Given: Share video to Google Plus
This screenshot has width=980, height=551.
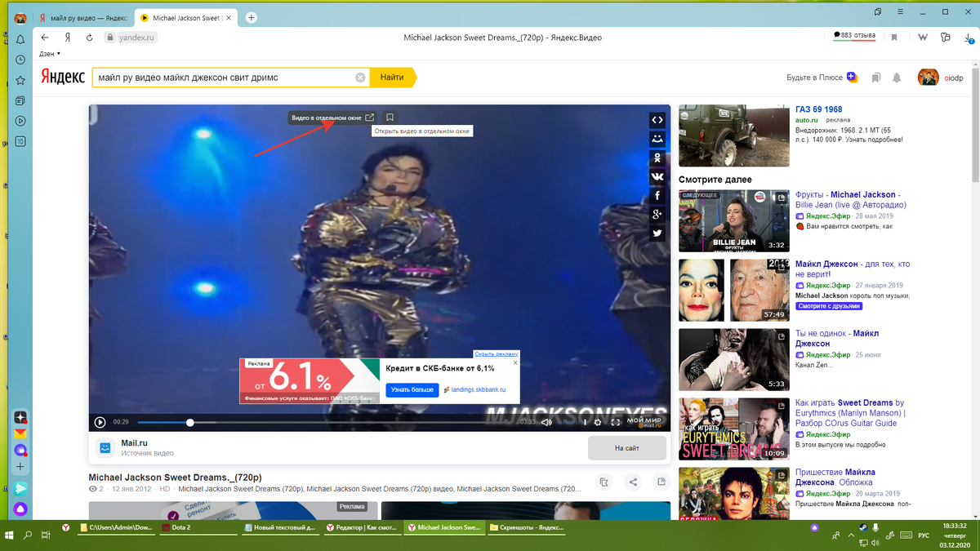Looking at the screenshot, I should (x=657, y=214).
